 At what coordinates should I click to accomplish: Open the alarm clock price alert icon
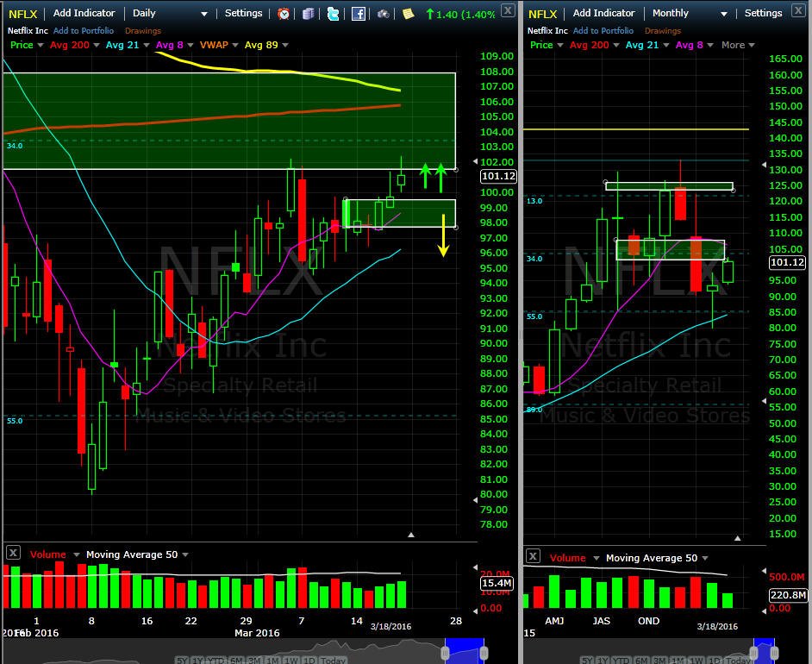click(x=284, y=14)
